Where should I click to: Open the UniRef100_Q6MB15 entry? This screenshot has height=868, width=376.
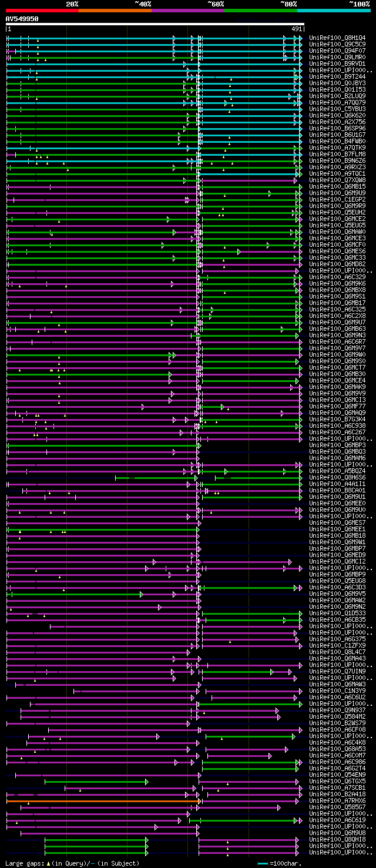tap(337, 186)
